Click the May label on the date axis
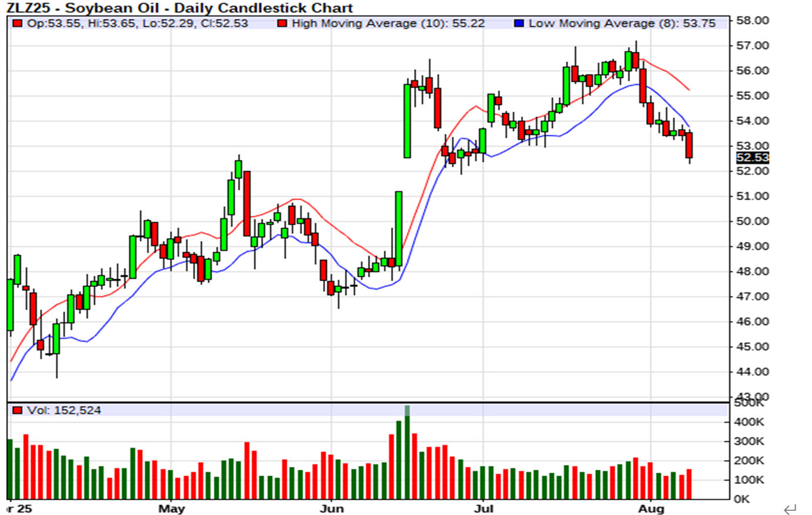 click(171, 509)
